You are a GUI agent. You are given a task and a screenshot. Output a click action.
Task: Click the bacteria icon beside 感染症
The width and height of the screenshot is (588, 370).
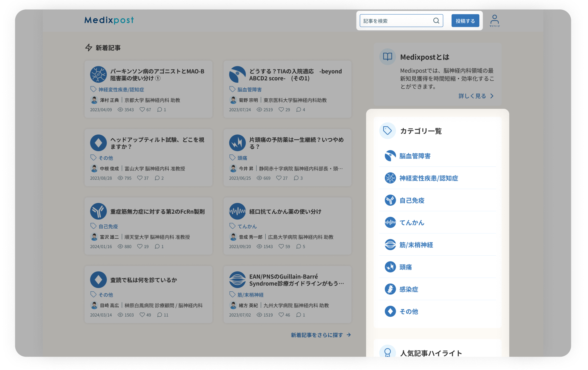390,289
